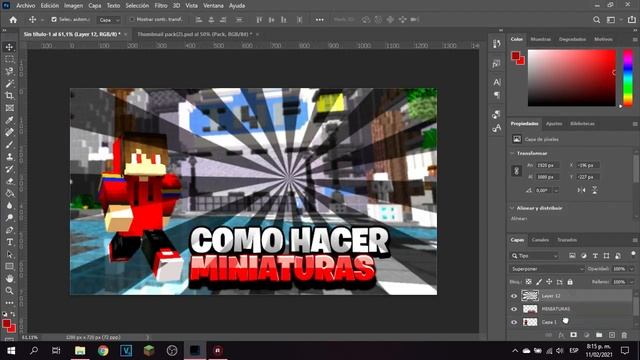Open the three-dots more options button
This screenshot has height=360, width=640.
tap(320, 20)
